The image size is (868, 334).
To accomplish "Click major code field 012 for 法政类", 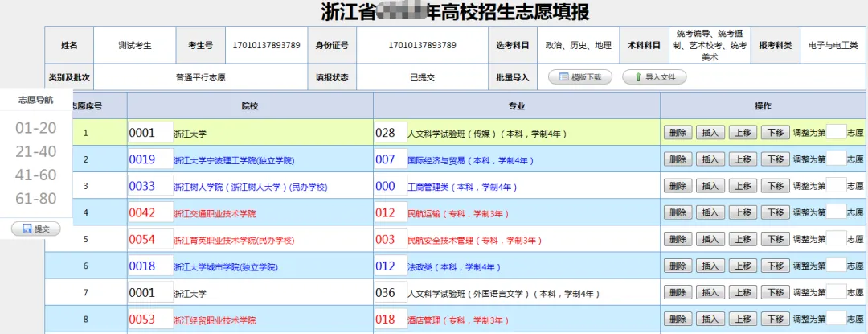I will (x=391, y=266).
